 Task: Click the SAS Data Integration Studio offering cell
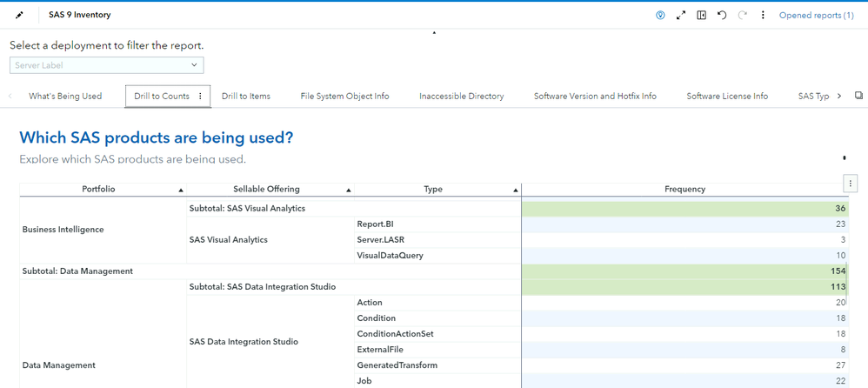(270, 342)
